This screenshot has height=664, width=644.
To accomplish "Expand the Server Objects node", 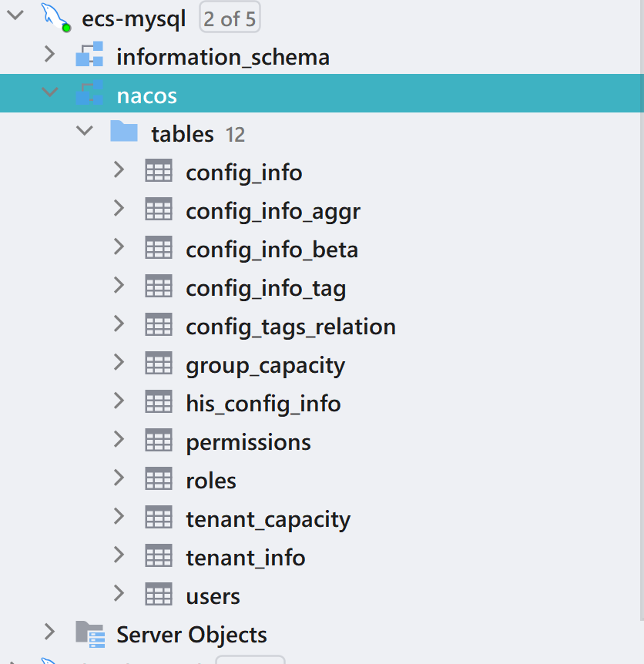I will (x=50, y=632).
